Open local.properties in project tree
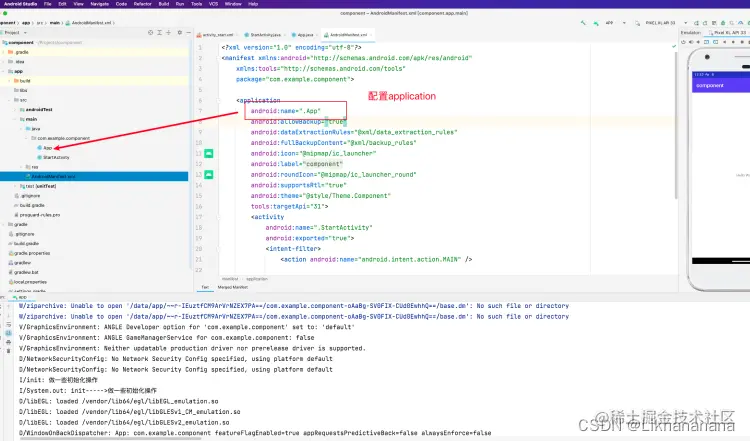The image size is (750, 441). [28, 282]
